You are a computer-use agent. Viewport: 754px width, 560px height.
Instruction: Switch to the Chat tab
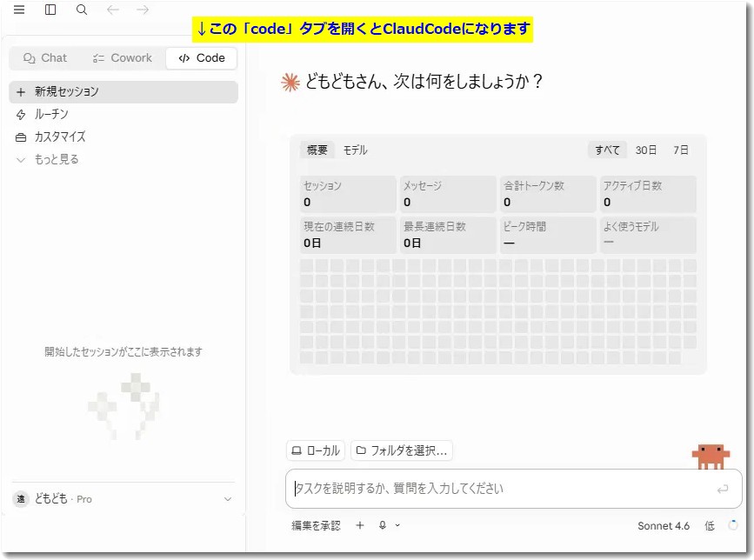pos(45,58)
